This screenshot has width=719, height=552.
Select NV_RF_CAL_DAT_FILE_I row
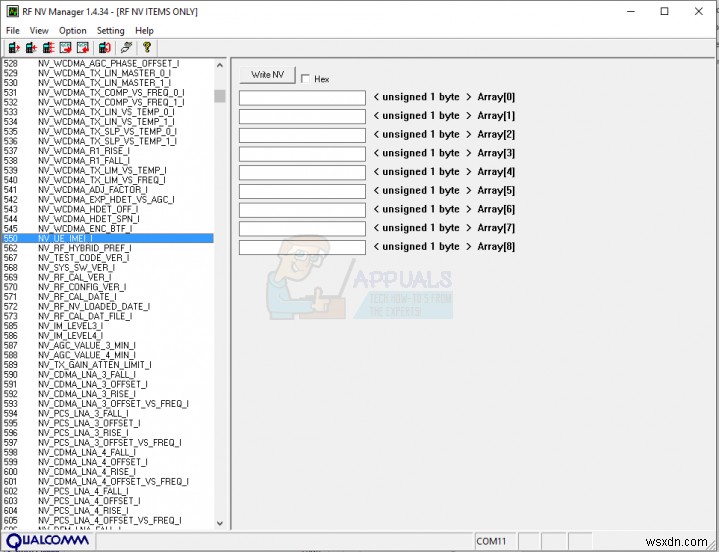click(x=108, y=316)
